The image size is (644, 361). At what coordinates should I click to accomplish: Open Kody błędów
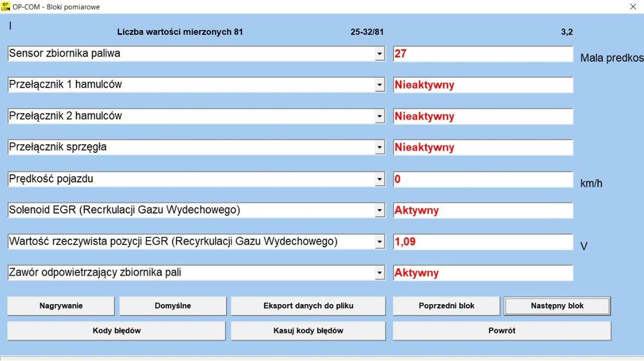117,331
